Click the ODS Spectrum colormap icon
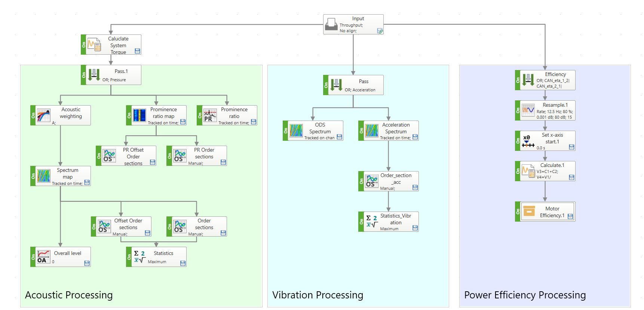 (x=296, y=131)
